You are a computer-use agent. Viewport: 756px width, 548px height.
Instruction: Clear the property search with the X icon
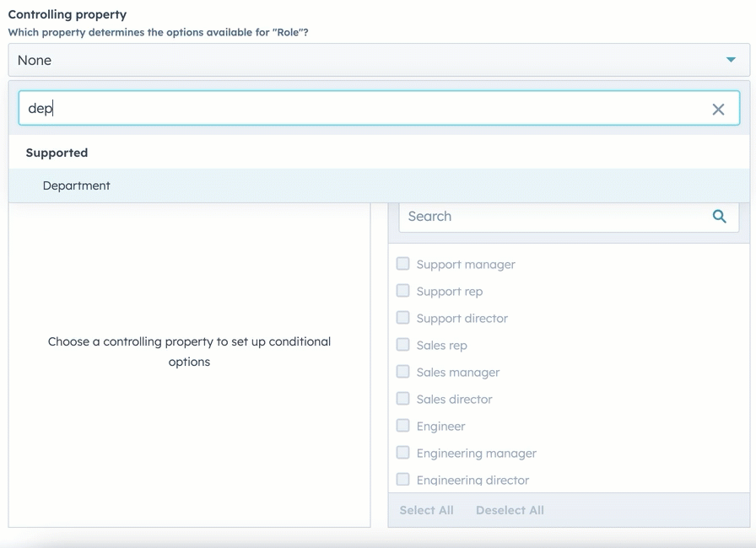coord(718,109)
